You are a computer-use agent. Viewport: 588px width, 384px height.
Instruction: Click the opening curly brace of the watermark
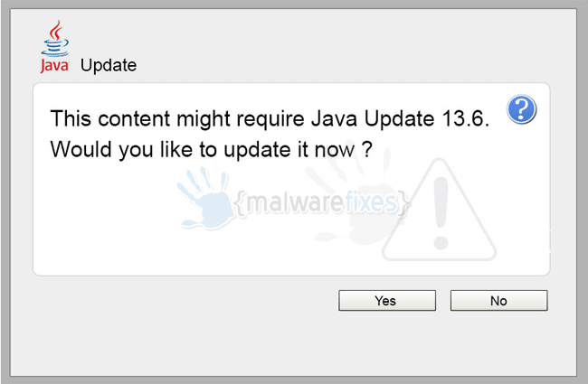[241, 203]
